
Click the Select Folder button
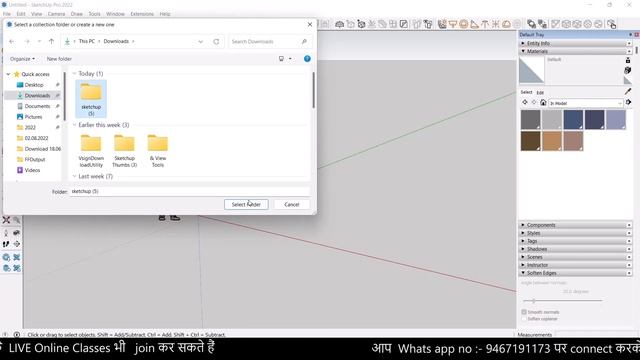coord(246,204)
